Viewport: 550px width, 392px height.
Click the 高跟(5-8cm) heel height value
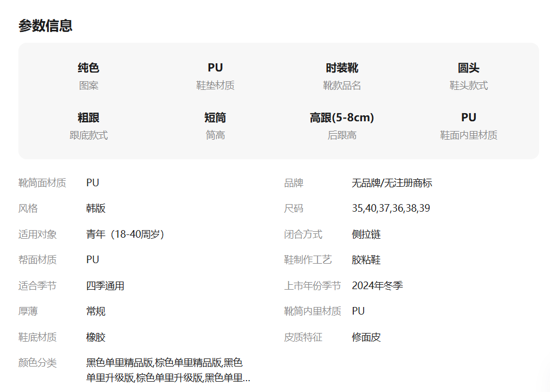pyautogui.click(x=342, y=117)
